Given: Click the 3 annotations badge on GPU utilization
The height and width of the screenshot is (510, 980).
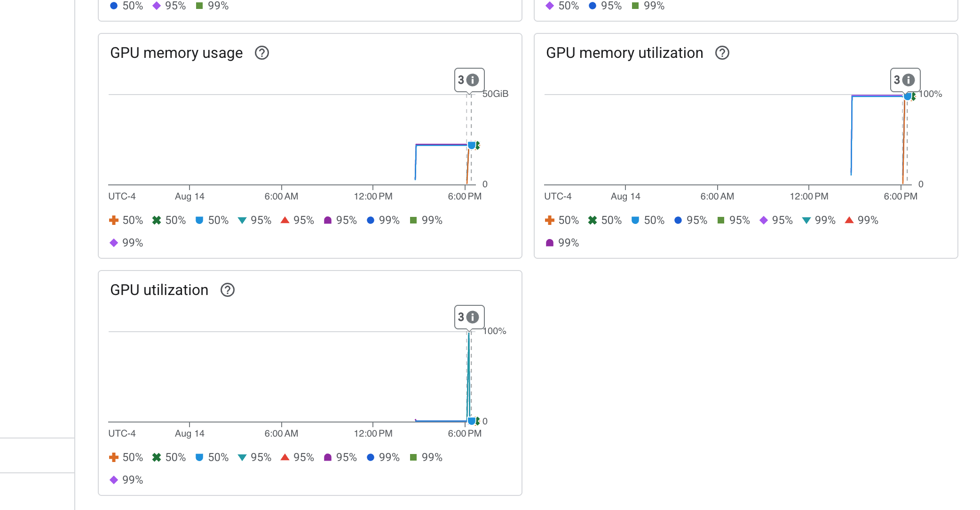Looking at the screenshot, I should pos(468,317).
